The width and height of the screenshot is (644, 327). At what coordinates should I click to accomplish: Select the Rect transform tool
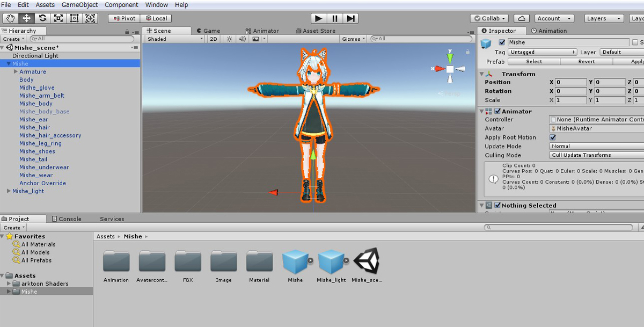(x=75, y=18)
